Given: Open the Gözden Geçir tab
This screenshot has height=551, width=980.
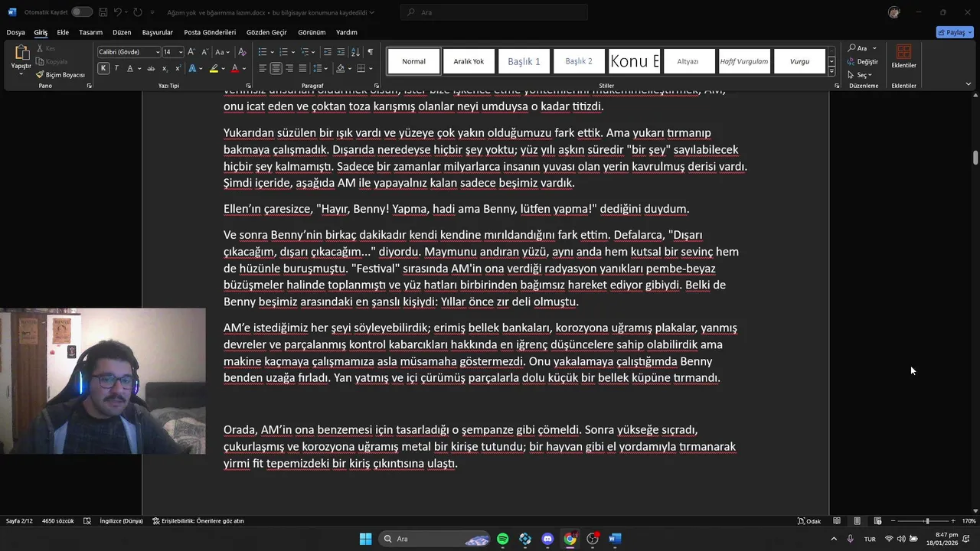Looking at the screenshot, I should point(266,32).
